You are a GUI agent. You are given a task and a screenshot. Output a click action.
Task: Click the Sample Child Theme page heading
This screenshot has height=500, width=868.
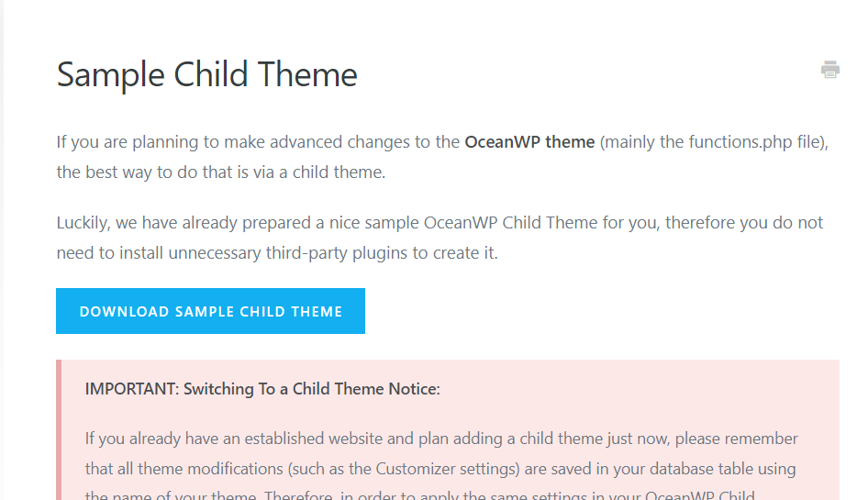click(207, 74)
